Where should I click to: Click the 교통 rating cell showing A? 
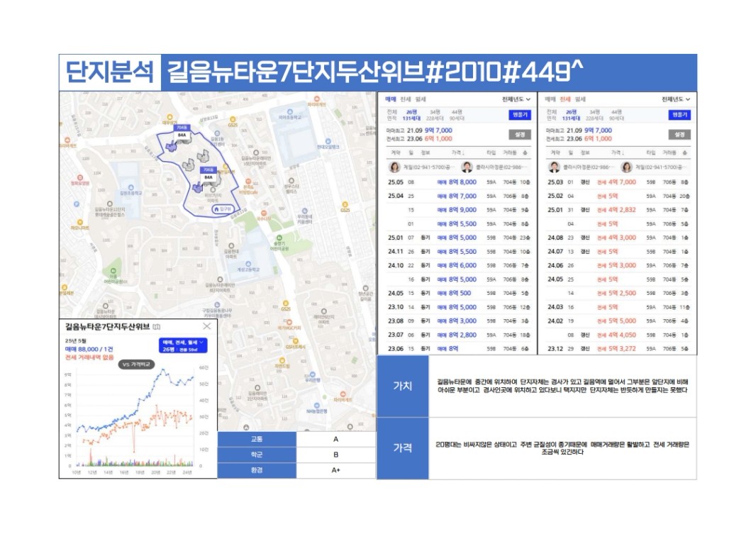[x=336, y=440]
